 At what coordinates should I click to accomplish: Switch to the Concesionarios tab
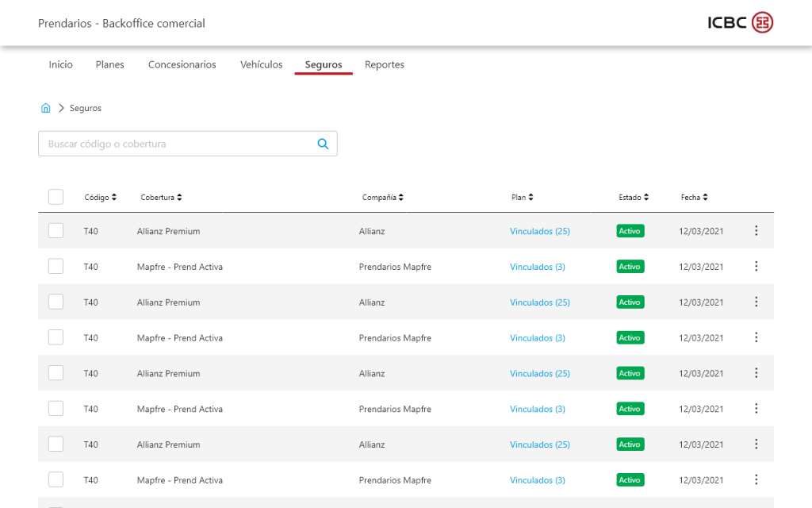tap(182, 65)
